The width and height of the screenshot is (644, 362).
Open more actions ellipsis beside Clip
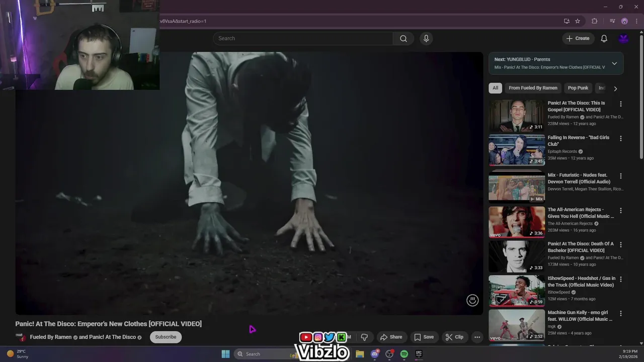(477, 337)
